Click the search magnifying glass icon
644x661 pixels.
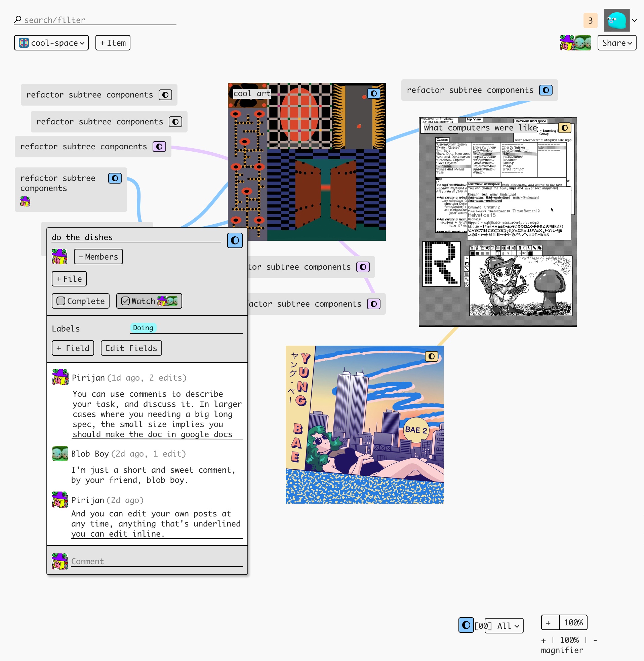[x=17, y=20]
